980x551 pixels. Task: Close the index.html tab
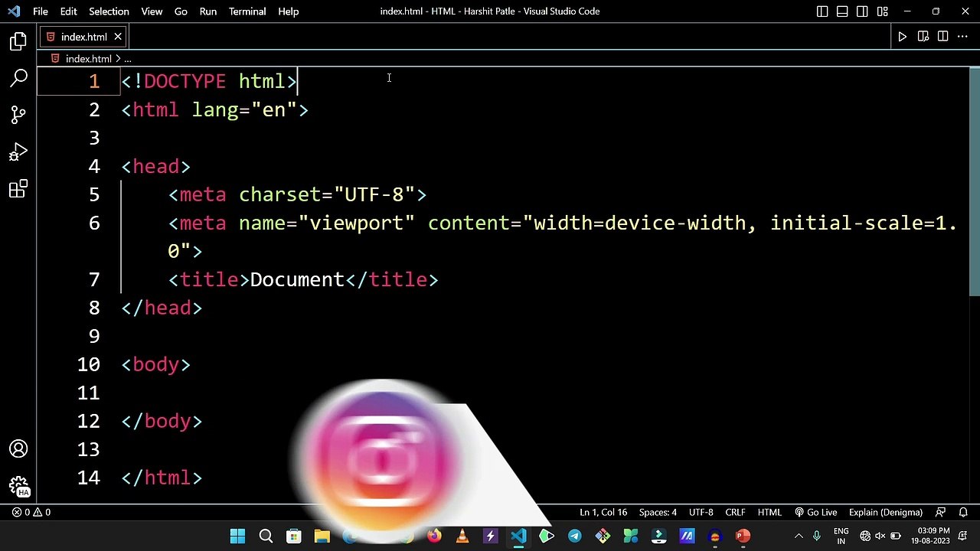pyautogui.click(x=118, y=37)
